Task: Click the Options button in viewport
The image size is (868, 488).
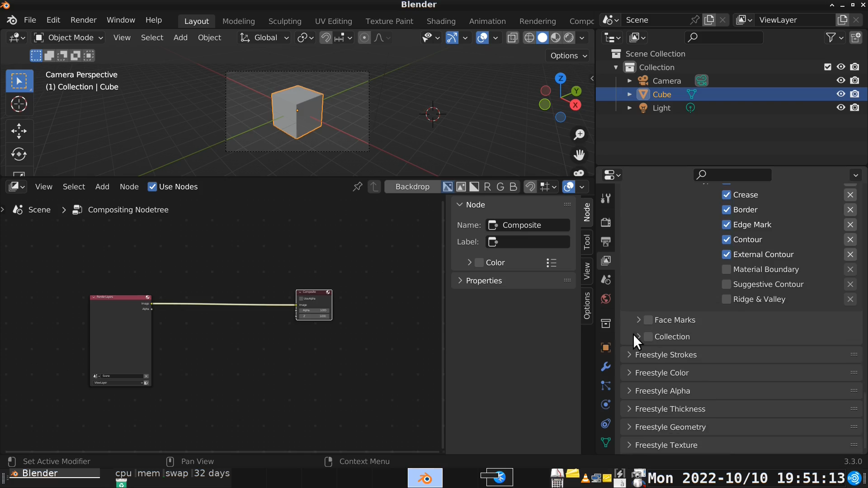Action: [568, 56]
